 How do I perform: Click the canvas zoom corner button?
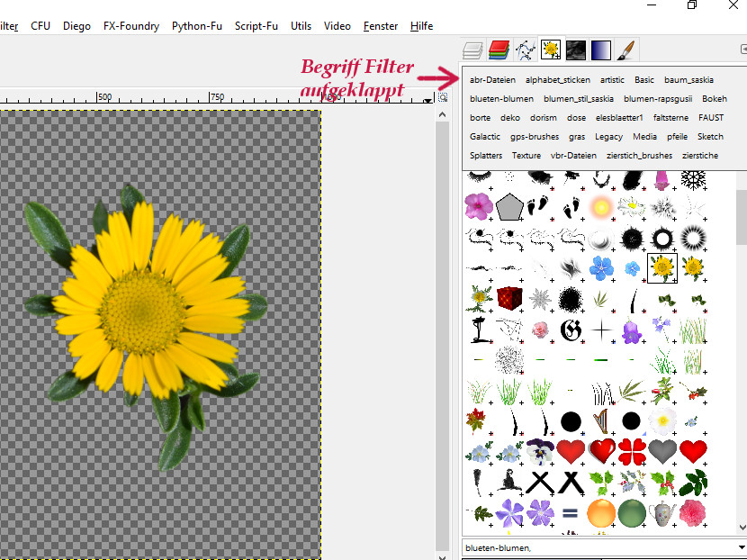pyautogui.click(x=442, y=97)
